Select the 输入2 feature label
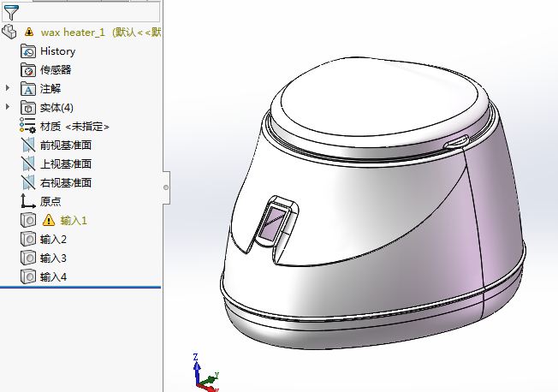The image size is (558, 392). [53, 240]
